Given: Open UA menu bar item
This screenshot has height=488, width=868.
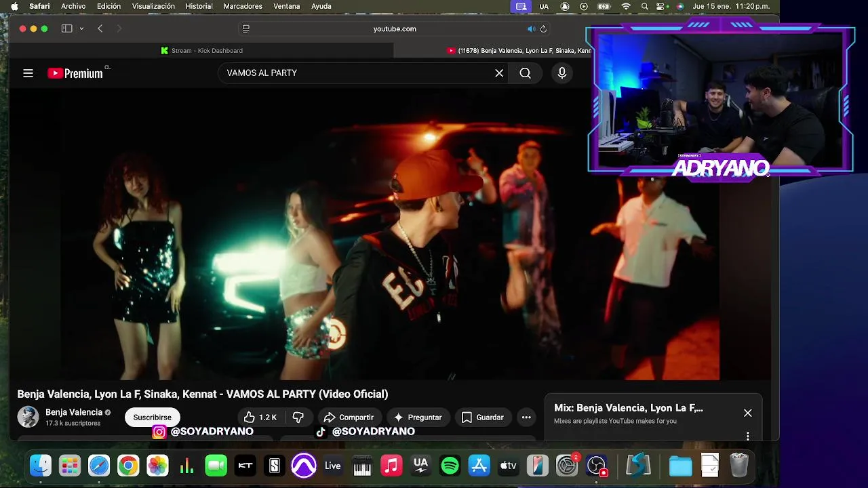Looking at the screenshot, I should 544,6.
